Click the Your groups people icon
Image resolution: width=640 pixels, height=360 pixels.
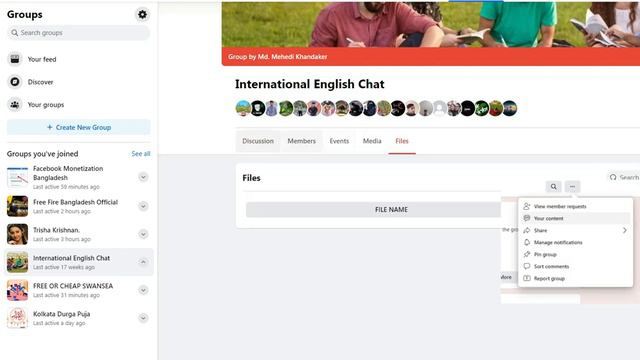[15, 105]
